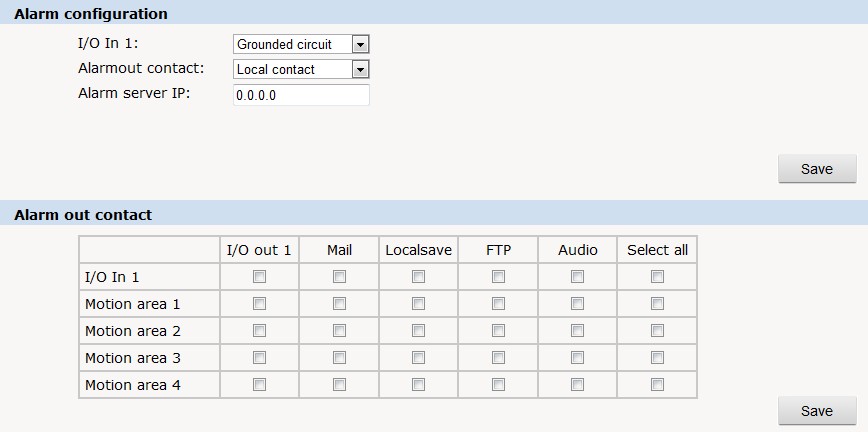This screenshot has height=432, width=868.
Task: Tick Select all for I/O In 1
Action: pyautogui.click(x=657, y=276)
